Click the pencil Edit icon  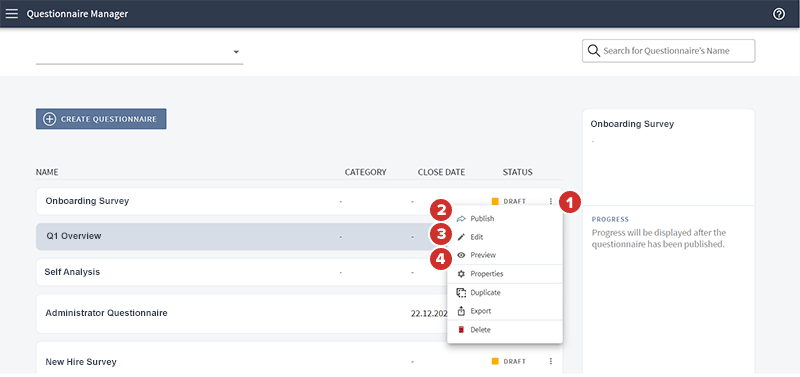[x=461, y=237]
